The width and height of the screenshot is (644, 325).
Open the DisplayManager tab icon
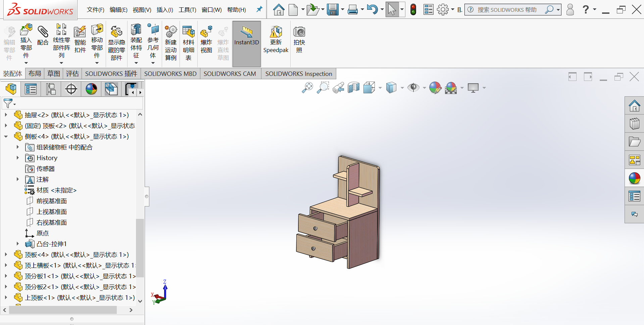(91, 89)
